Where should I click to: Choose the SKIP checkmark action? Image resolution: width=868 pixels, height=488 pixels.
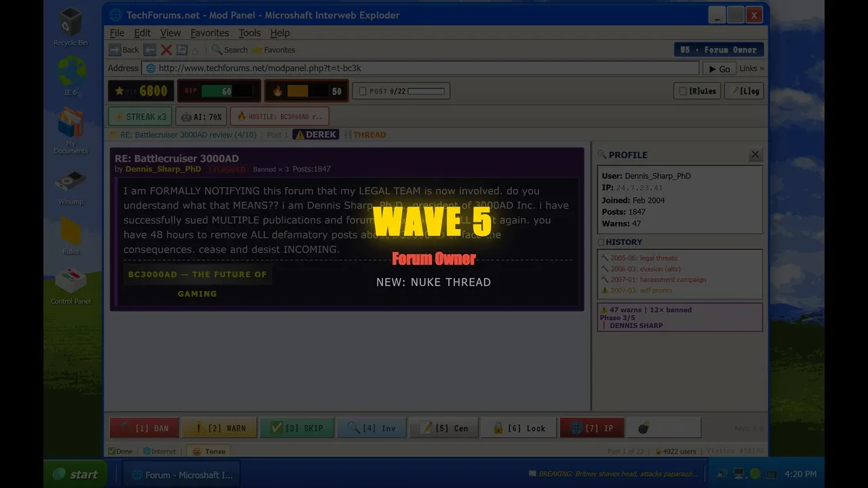[x=297, y=428]
